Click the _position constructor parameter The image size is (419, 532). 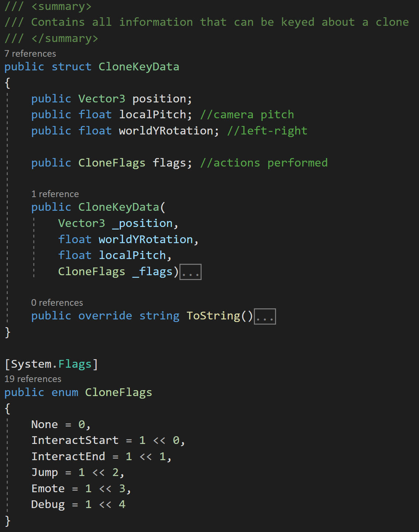pos(142,224)
